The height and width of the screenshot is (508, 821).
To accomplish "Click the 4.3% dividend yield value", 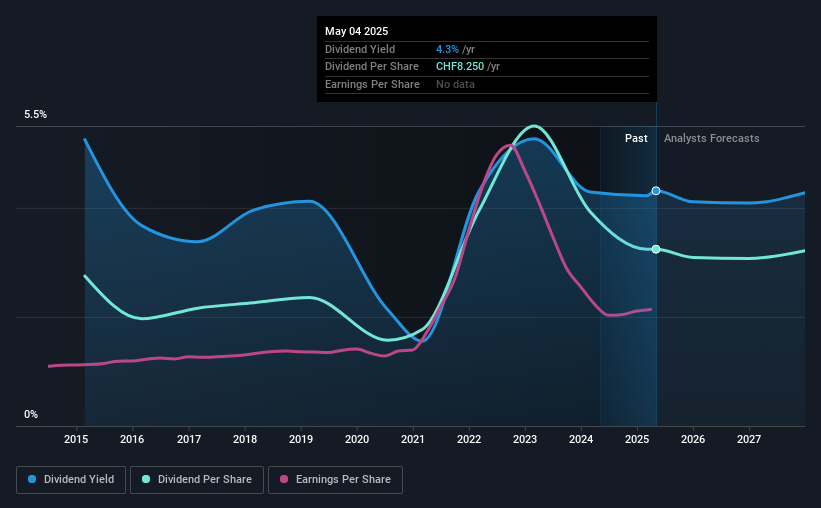I will point(447,49).
